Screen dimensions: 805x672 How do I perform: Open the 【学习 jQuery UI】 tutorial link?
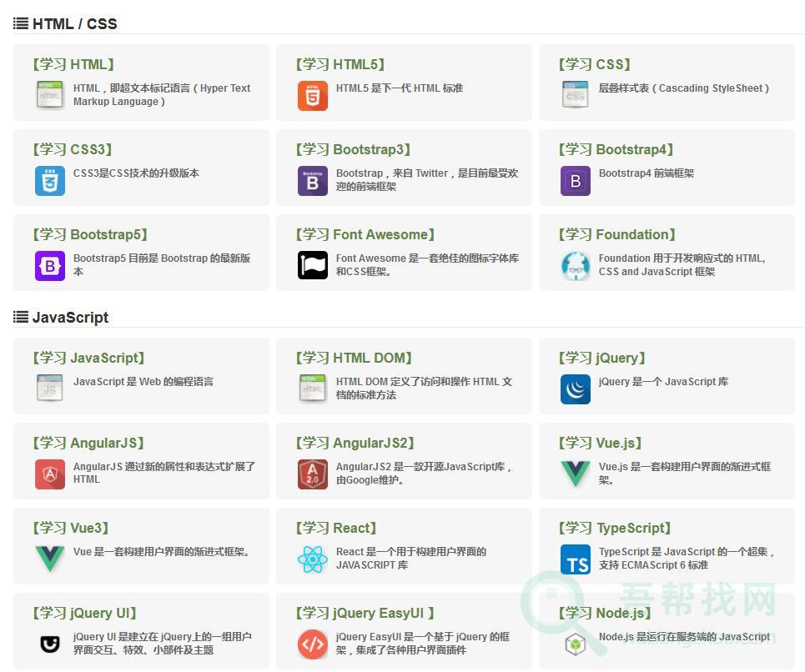pyautogui.click(x=84, y=613)
